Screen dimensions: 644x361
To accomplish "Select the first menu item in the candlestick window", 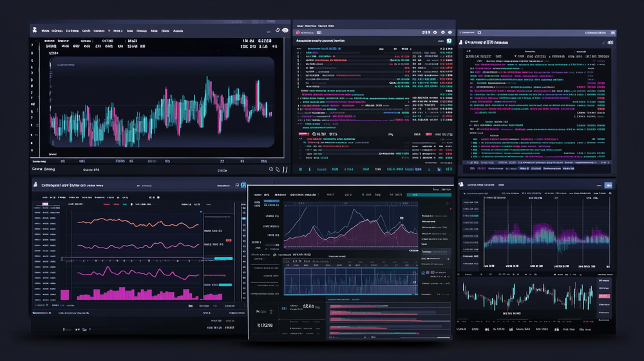I will [45, 30].
